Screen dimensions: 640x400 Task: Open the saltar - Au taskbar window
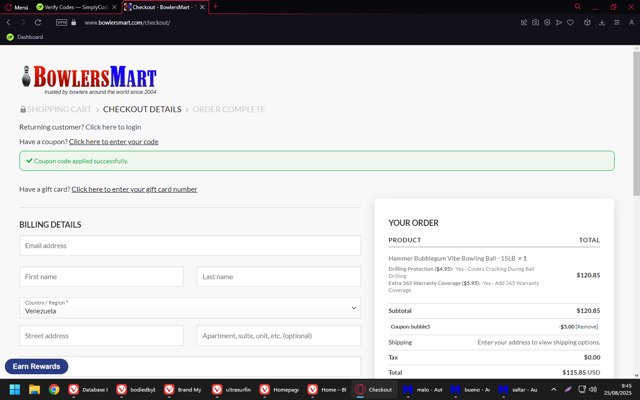tap(518, 389)
